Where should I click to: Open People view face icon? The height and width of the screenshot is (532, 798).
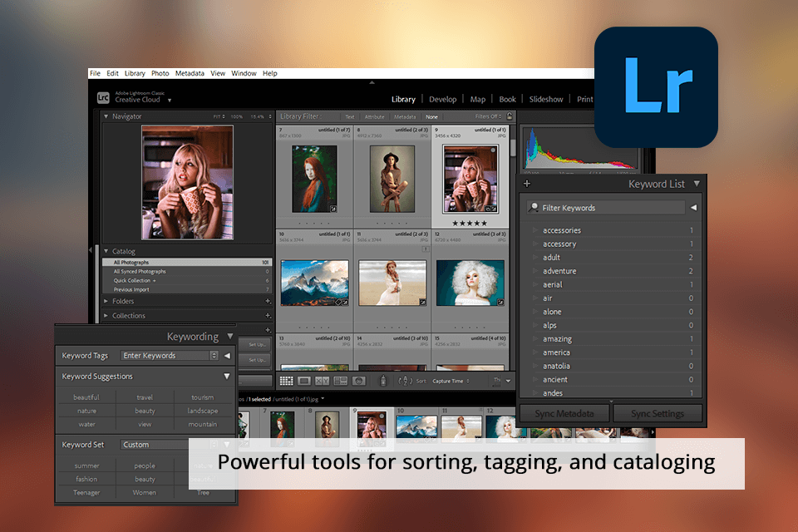[359, 381]
